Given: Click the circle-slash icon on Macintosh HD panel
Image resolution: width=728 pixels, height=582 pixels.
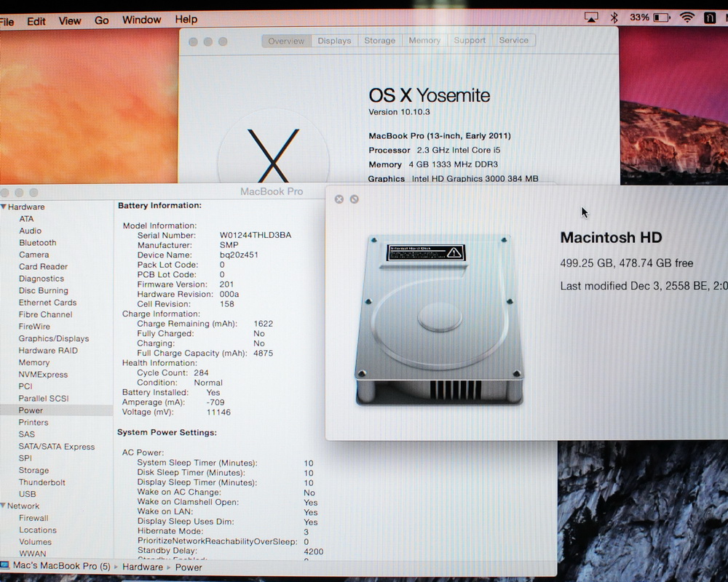Looking at the screenshot, I should [355, 199].
